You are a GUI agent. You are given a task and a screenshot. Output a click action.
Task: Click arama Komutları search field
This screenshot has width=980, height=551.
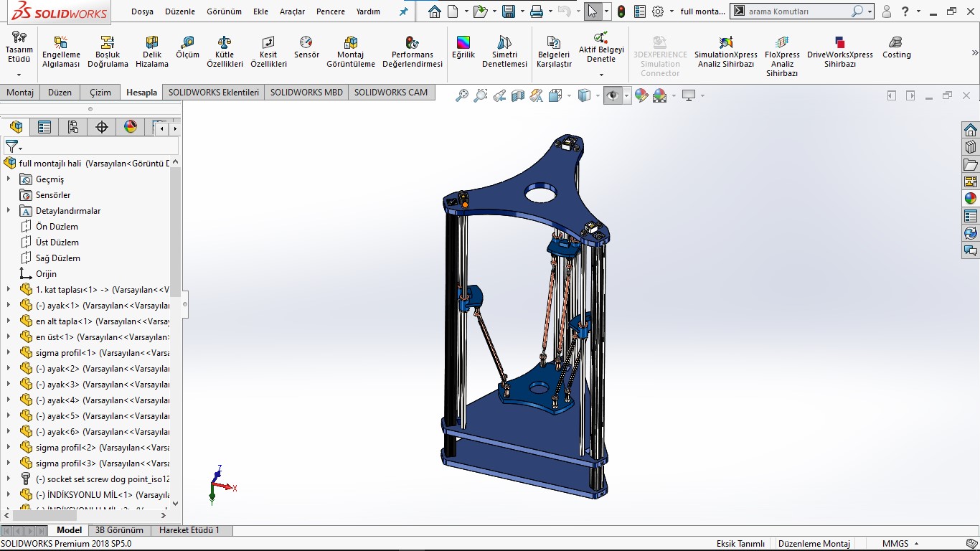click(802, 11)
